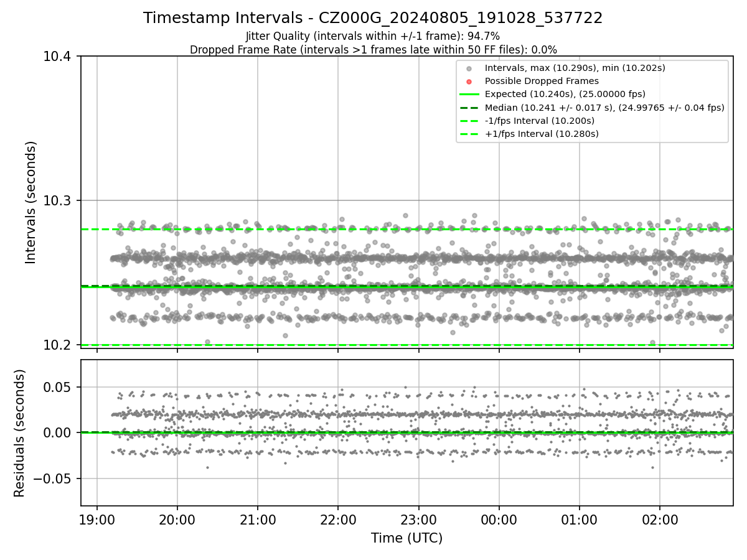Click the 'Median (10.241 +/- 0.017 s)' legend entry
Image resolution: width=747 pixels, height=560 pixels.
[604, 108]
